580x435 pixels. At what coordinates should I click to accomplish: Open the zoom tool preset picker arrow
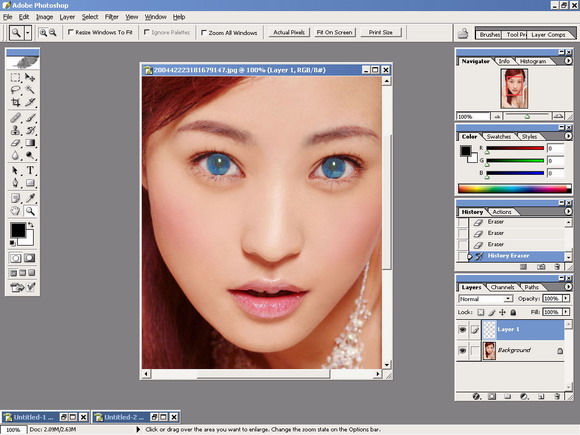[28, 33]
